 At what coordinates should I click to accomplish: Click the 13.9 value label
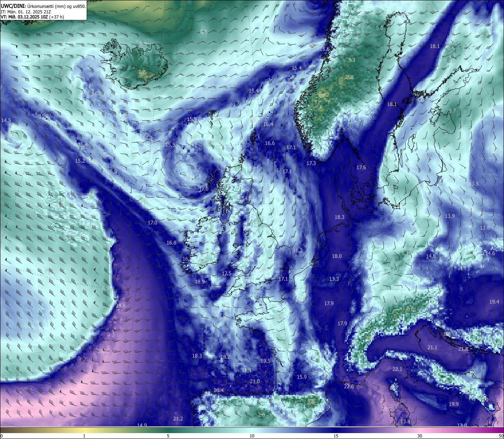pyautogui.click(x=450, y=216)
